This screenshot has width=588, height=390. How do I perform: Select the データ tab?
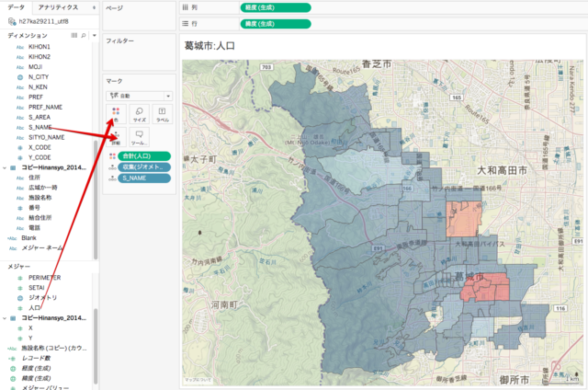(17, 6)
